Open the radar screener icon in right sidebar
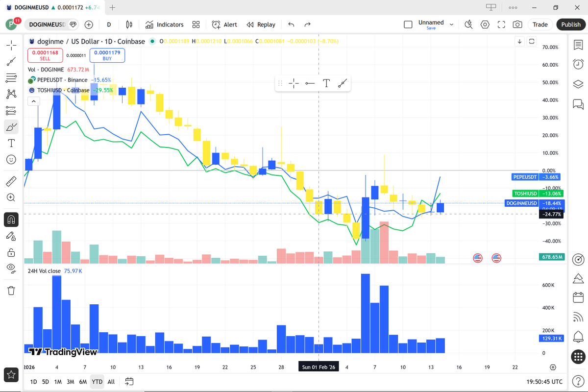This screenshot has height=392, width=588. [x=578, y=259]
